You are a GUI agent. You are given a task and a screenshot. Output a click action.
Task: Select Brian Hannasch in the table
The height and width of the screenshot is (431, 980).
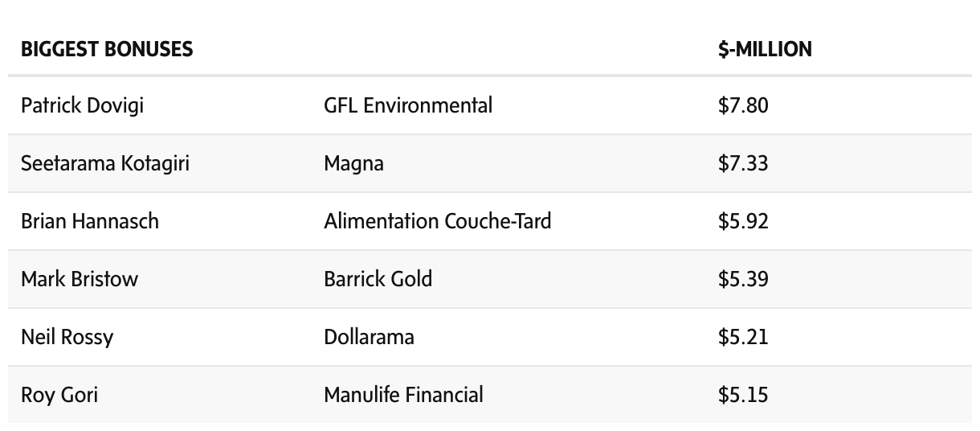(x=90, y=221)
